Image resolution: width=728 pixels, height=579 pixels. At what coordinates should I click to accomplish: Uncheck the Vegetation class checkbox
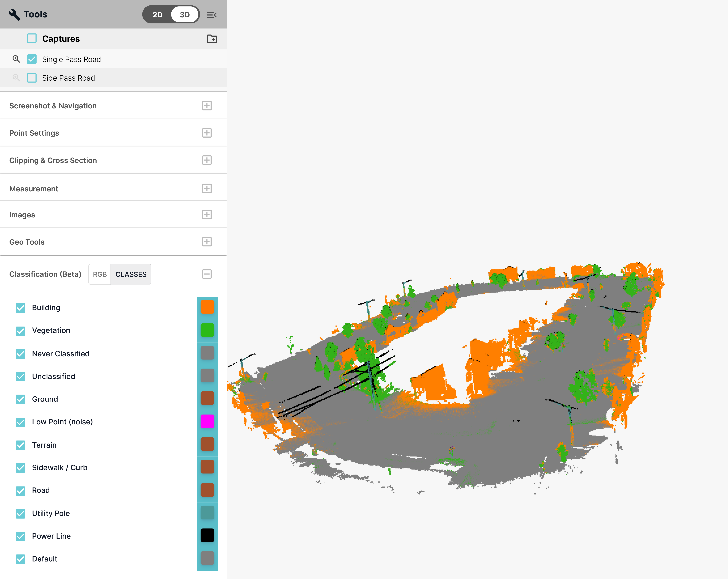(x=21, y=331)
